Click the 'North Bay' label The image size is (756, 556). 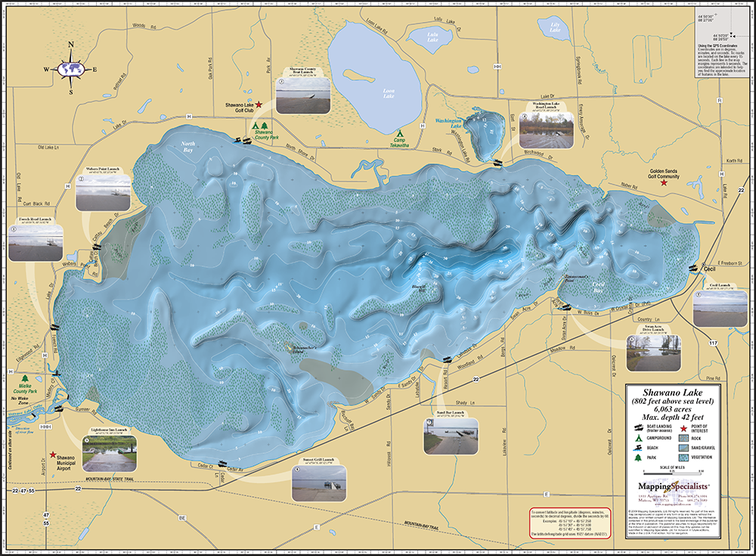(188, 147)
